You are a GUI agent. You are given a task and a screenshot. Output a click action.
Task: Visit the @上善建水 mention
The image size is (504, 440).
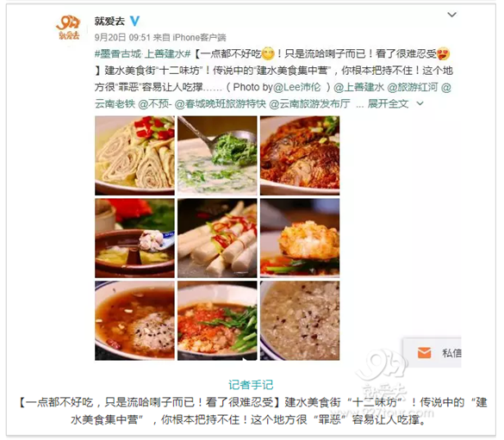[358, 87]
